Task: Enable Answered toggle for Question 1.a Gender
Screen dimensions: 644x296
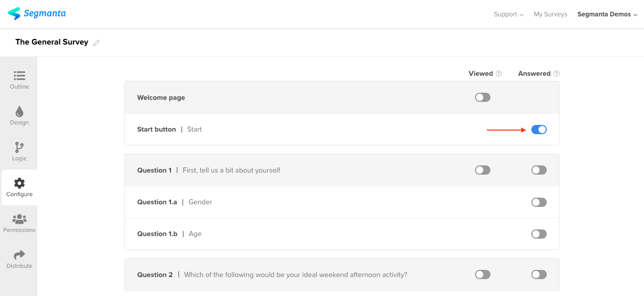Action: click(x=539, y=202)
